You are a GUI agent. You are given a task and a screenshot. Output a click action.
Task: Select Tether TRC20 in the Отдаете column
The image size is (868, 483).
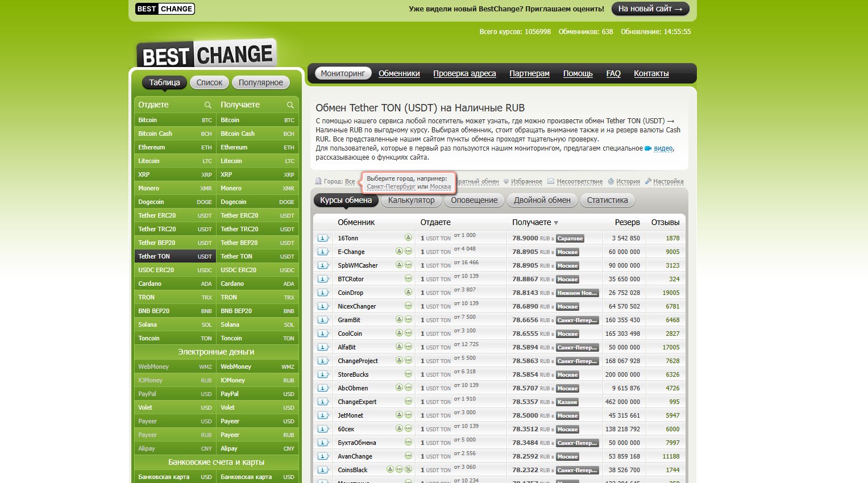point(175,229)
